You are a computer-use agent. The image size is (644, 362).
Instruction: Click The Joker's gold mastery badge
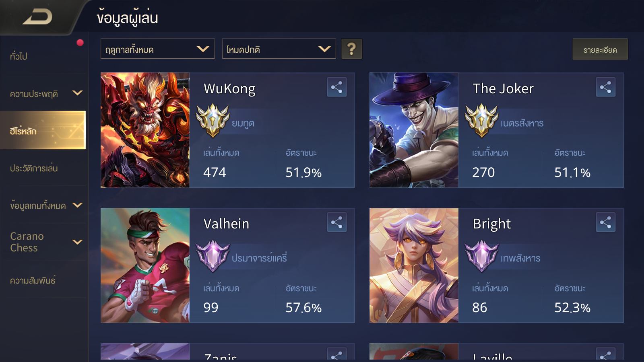[x=481, y=120]
